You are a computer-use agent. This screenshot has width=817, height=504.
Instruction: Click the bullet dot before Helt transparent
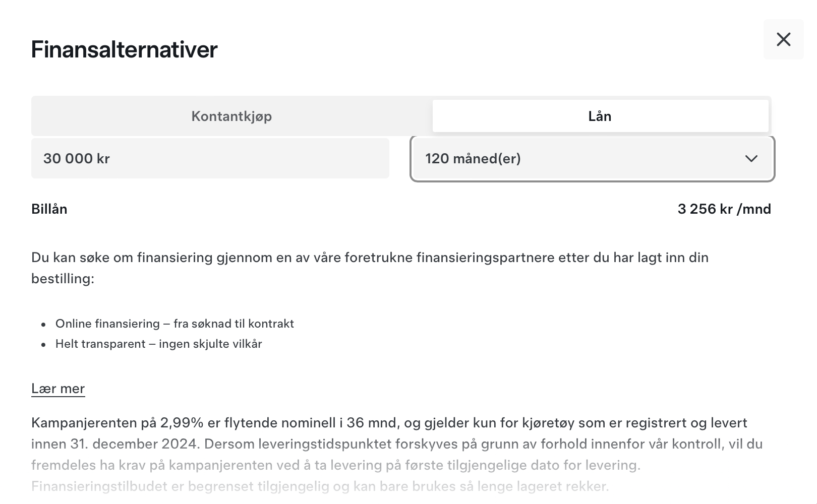[44, 345]
